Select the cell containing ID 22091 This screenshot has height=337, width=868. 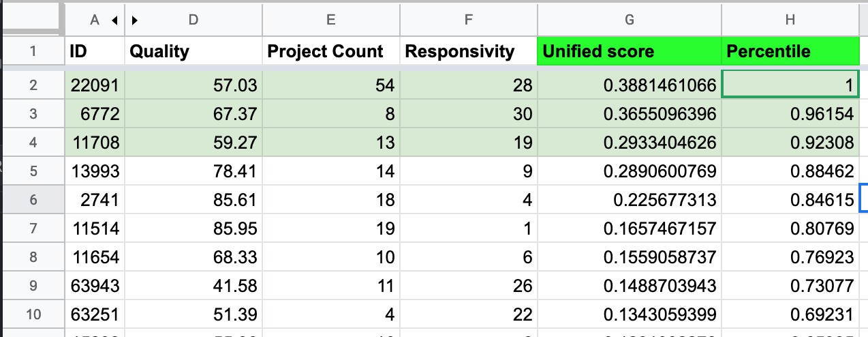(95, 85)
